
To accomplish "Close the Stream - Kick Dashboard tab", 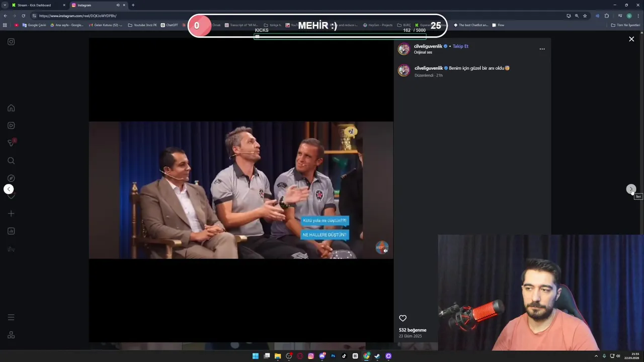I will coord(64,5).
